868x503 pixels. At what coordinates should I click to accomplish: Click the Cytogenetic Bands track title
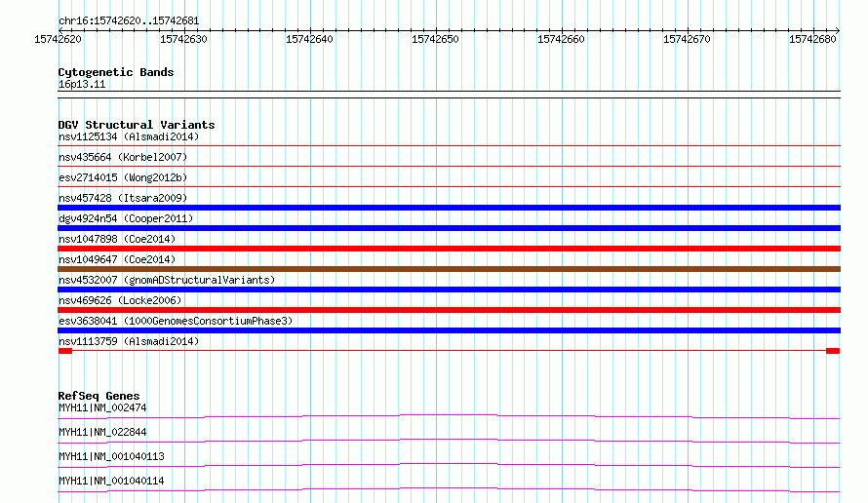tap(116, 72)
